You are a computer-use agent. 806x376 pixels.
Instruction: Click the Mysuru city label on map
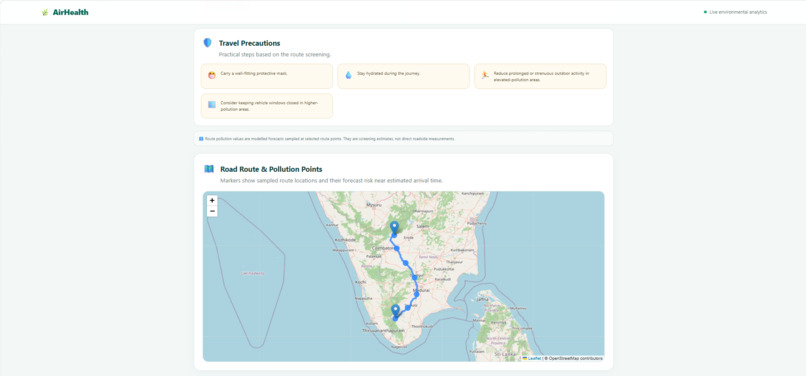[374, 205]
